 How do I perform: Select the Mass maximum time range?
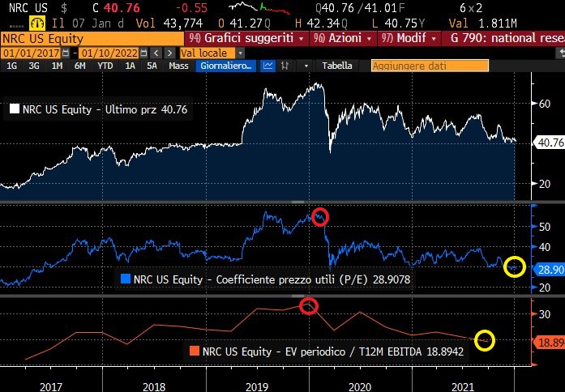pos(178,66)
